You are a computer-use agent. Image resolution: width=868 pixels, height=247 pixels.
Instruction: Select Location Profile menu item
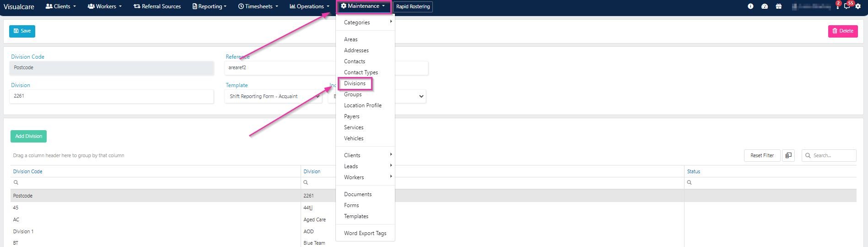363,105
